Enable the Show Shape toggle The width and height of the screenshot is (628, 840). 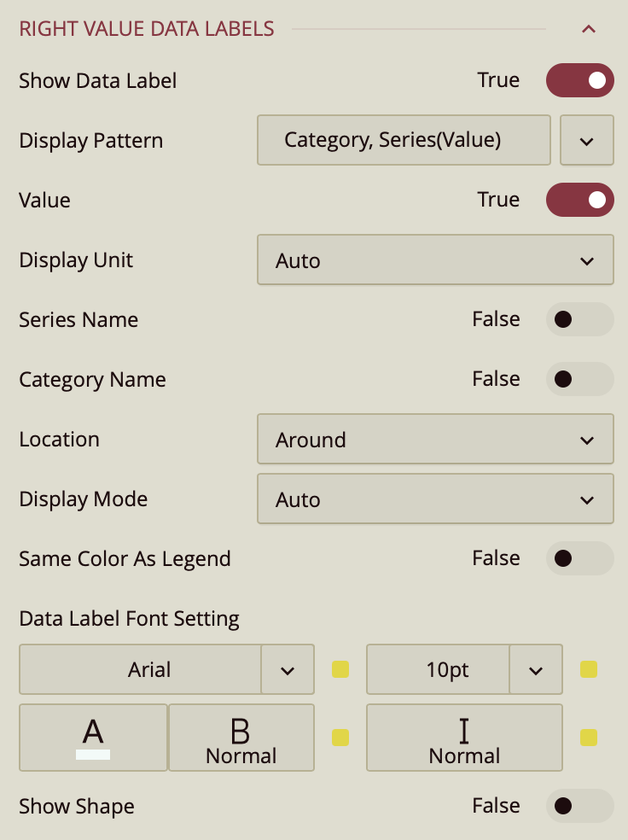[579, 806]
